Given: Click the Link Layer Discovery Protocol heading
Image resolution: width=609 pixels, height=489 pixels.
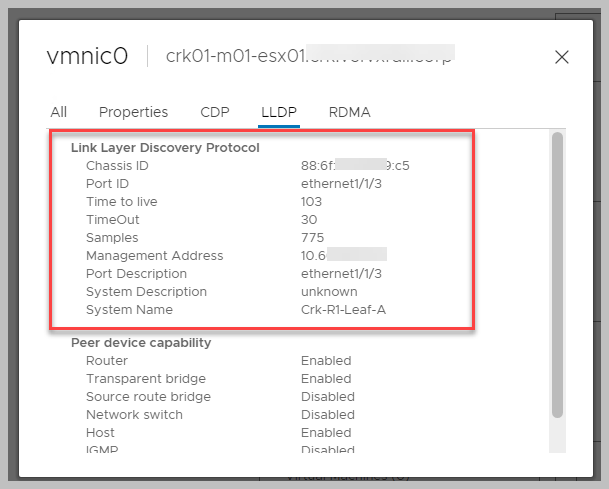Looking at the screenshot, I should pos(165,147).
